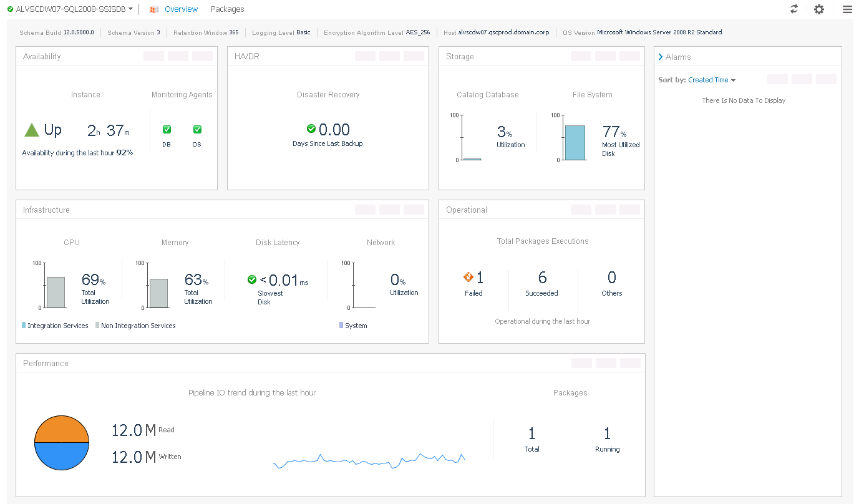Click the DB monitoring agent checkbox

167,130
